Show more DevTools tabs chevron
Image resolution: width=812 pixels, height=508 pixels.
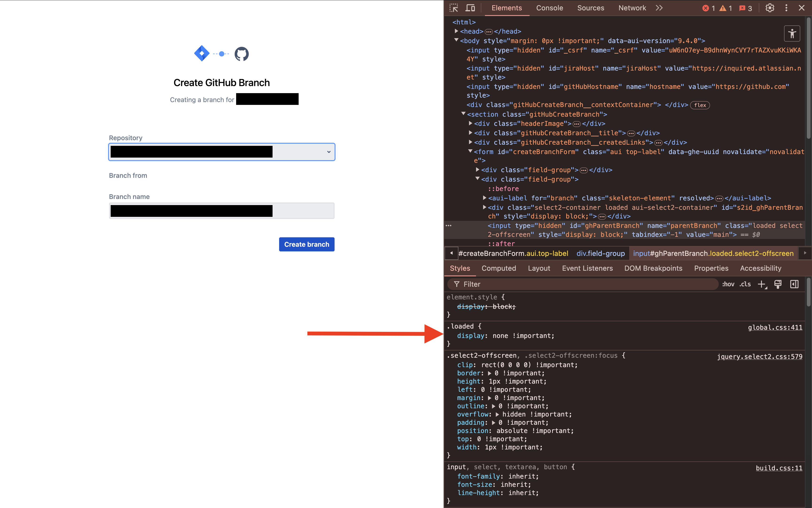pos(659,8)
